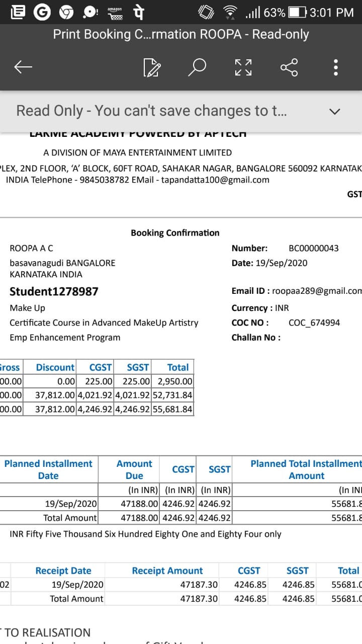Select Student1278987 text
This screenshot has height=644, width=362.
pos(54,291)
